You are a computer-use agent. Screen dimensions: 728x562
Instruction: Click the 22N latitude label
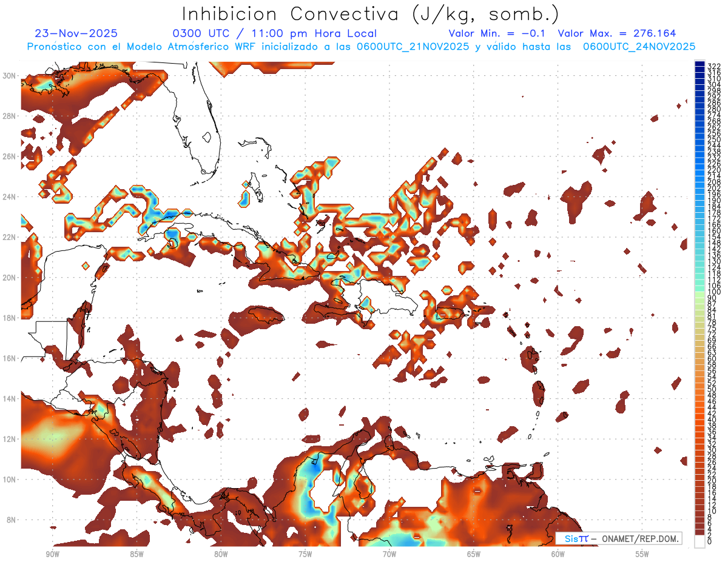[x=9, y=237]
